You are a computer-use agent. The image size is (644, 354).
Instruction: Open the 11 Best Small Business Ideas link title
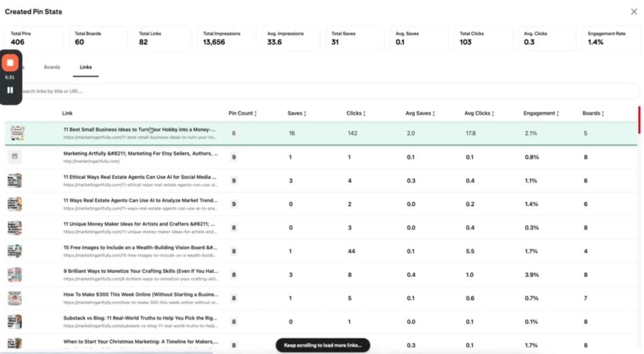point(139,130)
